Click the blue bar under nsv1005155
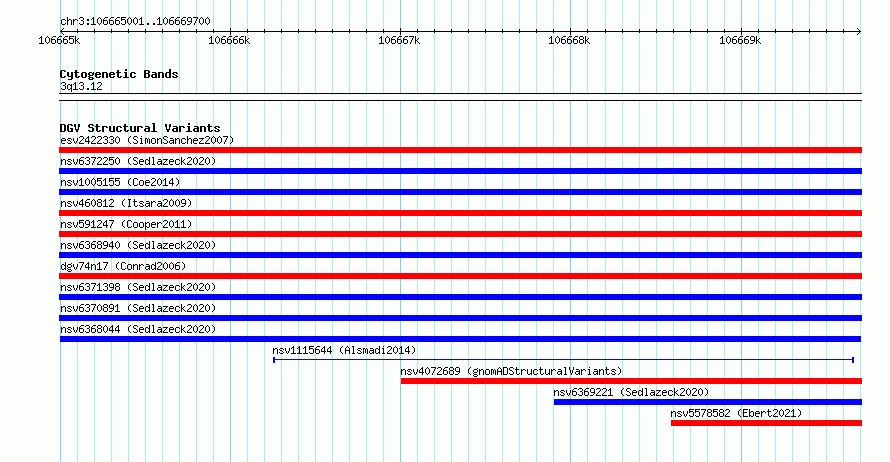 pyautogui.click(x=460, y=192)
